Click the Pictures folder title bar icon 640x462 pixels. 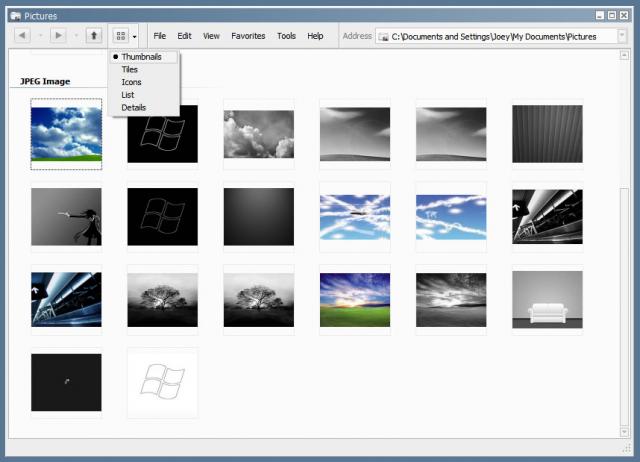15,16
